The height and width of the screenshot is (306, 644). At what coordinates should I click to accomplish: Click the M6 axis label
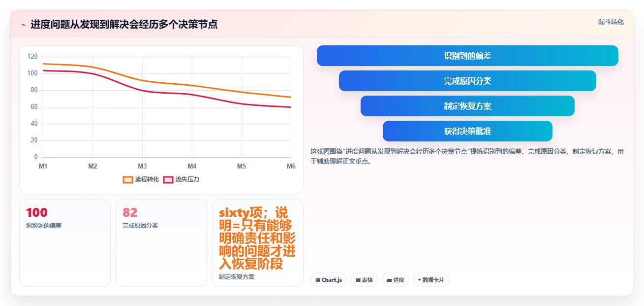coord(291,167)
